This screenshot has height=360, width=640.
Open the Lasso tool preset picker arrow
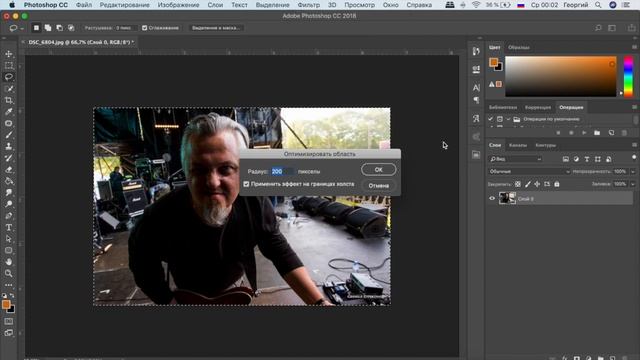[x=22, y=28]
